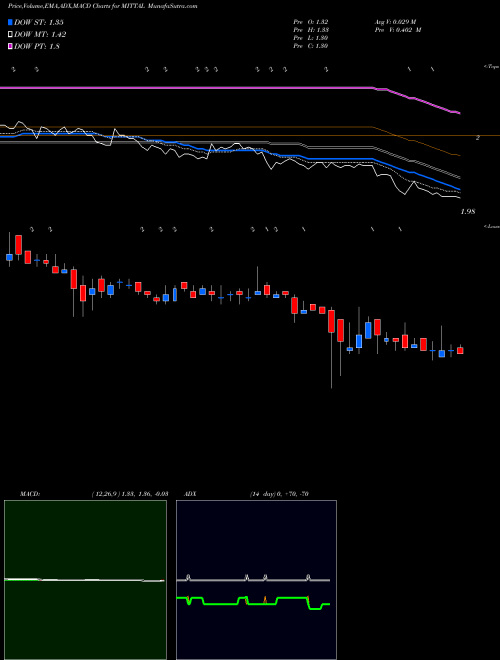Click the 'MACD:' panel heading
The image size is (500, 660).
click(x=30, y=494)
